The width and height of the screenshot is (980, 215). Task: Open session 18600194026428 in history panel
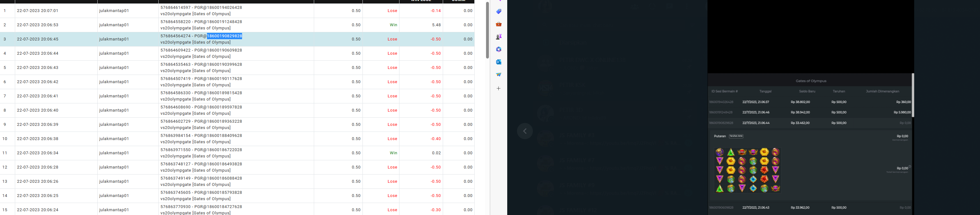click(721, 102)
